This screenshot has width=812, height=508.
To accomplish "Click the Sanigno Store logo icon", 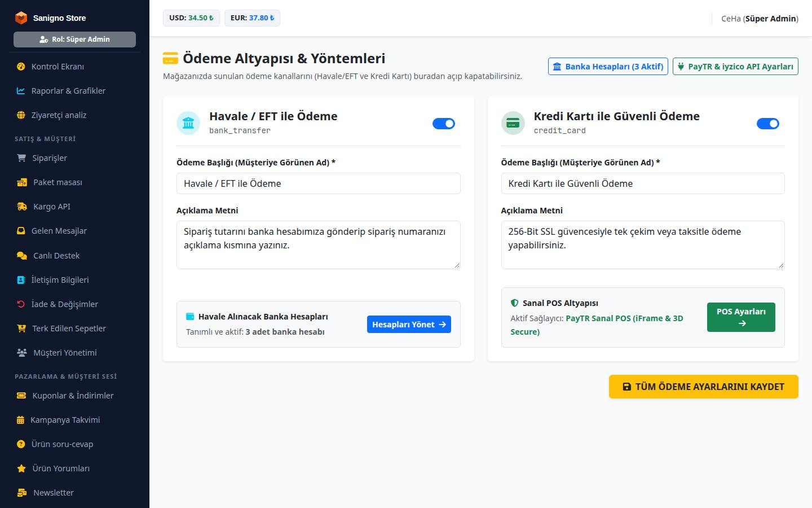I will click(21, 18).
